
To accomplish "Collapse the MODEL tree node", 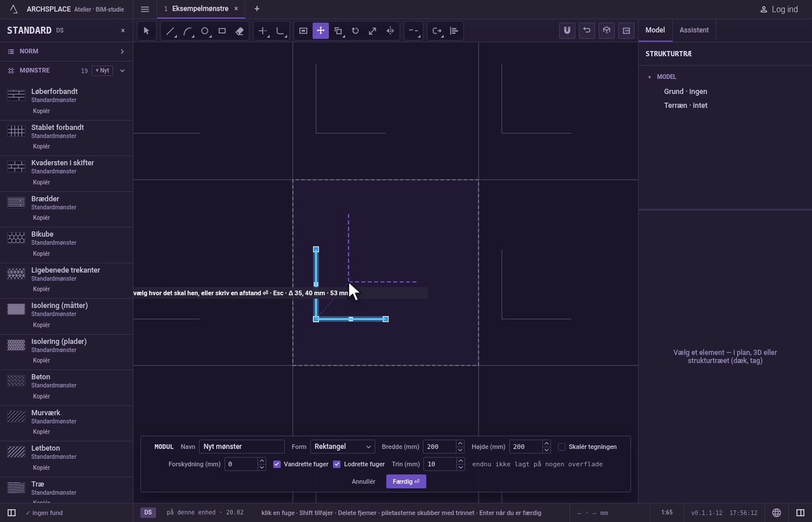I will pyautogui.click(x=650, y=77).
